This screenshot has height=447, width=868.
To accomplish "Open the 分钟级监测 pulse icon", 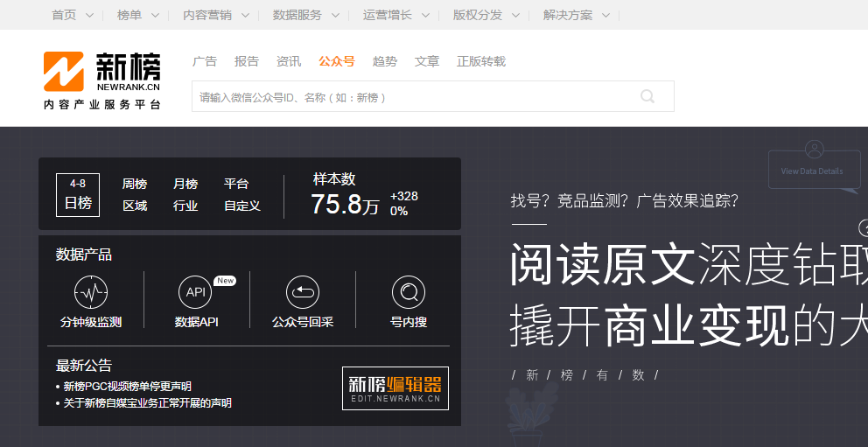I will 91,291.
